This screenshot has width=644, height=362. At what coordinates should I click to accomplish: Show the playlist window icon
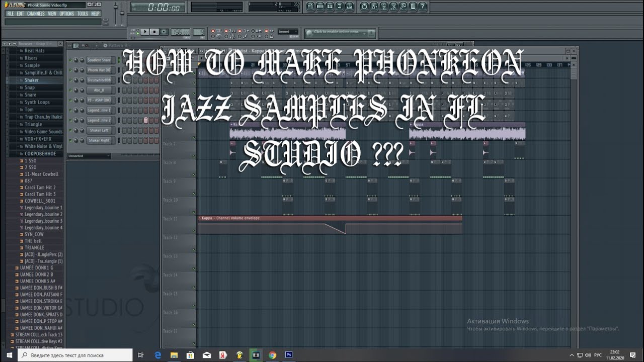310,7
